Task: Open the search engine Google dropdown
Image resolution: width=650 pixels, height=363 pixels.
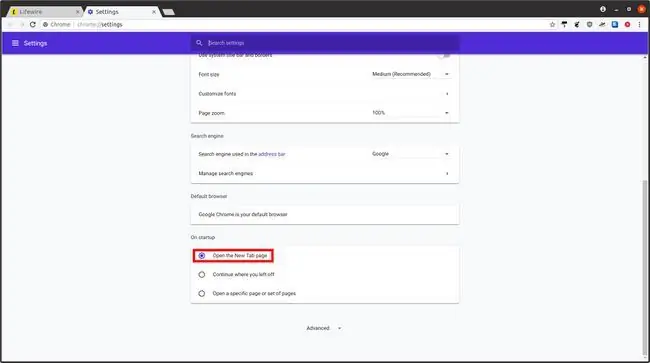Action: pyautogui.click(x=410, y=154)
